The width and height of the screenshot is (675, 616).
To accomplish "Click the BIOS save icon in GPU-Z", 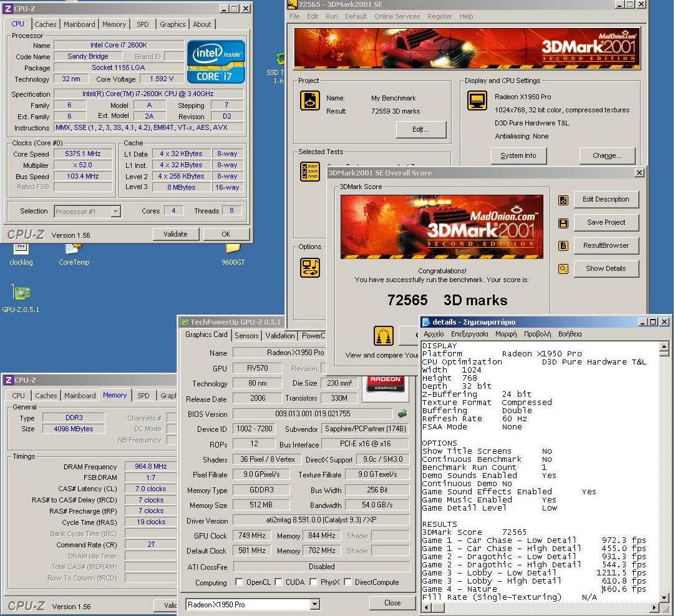I will click(402, 414).
